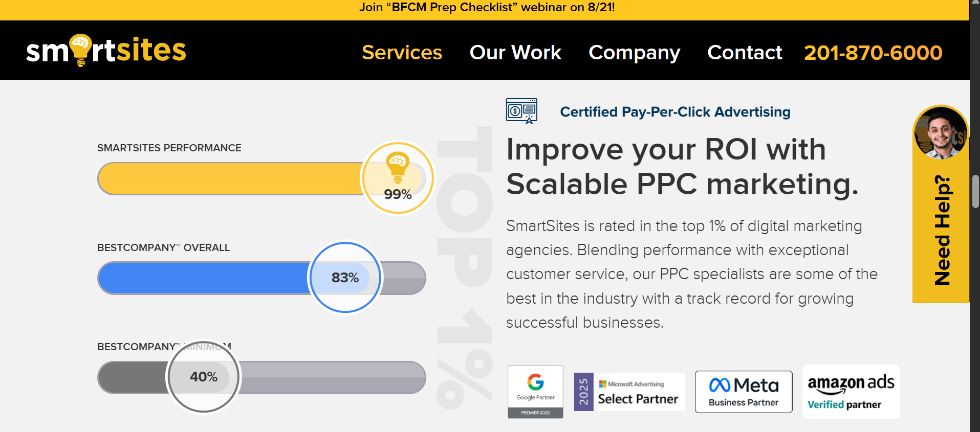Click the Amazon Ads Verified partner badge
This screenshot has height=432, width=980.
tap(851, 392)
